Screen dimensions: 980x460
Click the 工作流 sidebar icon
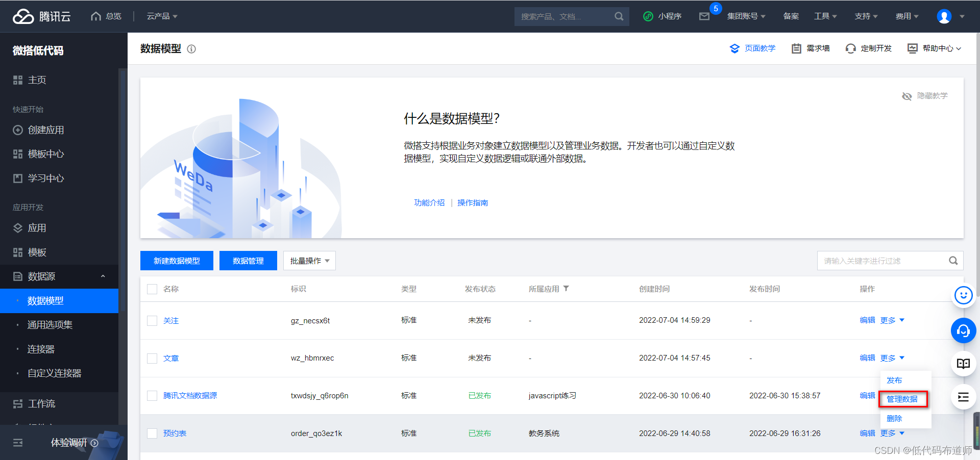pyautogui.click(x=18, y=404)
